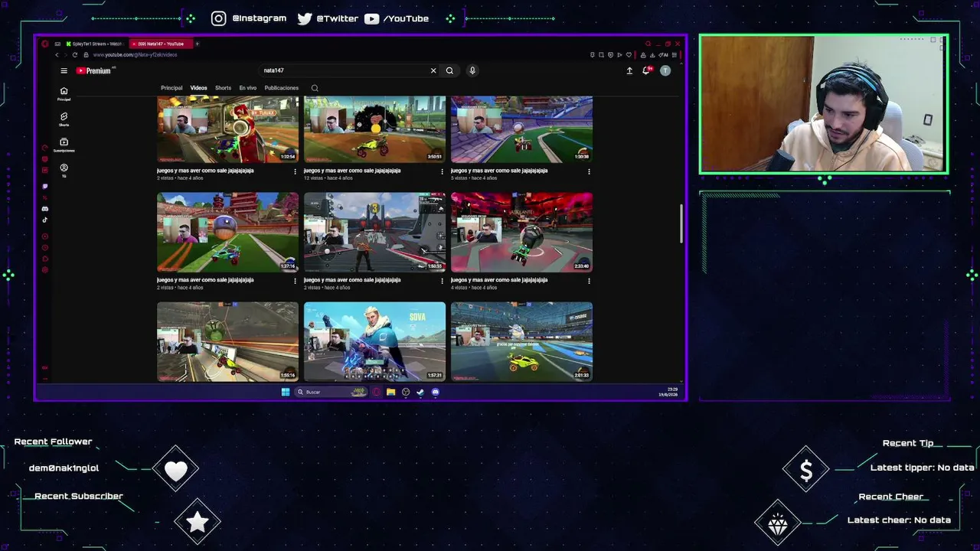Clear the nata147 search text
This screenshot has height=551, width=980.
pos(433,70)
